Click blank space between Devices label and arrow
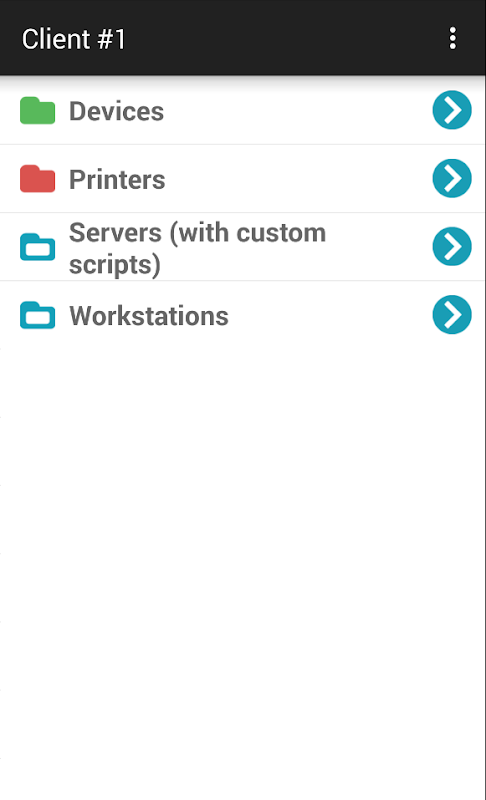This screenshot has height=800, width=486. [x=298, y=111]
